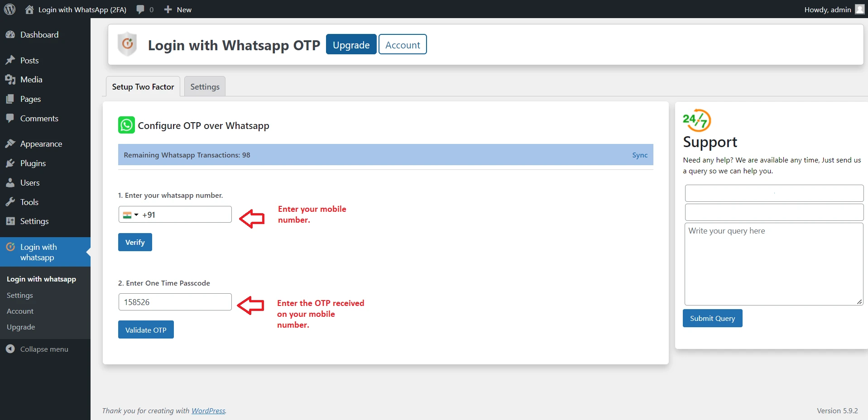Click the Collapse menu label
868x420 pixels.
point(44,349)
